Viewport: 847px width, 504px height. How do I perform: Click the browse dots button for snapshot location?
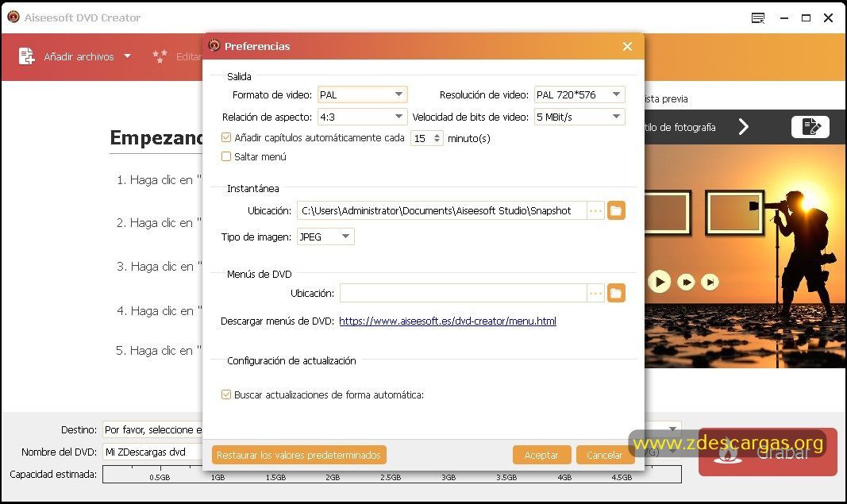point(595,210)
